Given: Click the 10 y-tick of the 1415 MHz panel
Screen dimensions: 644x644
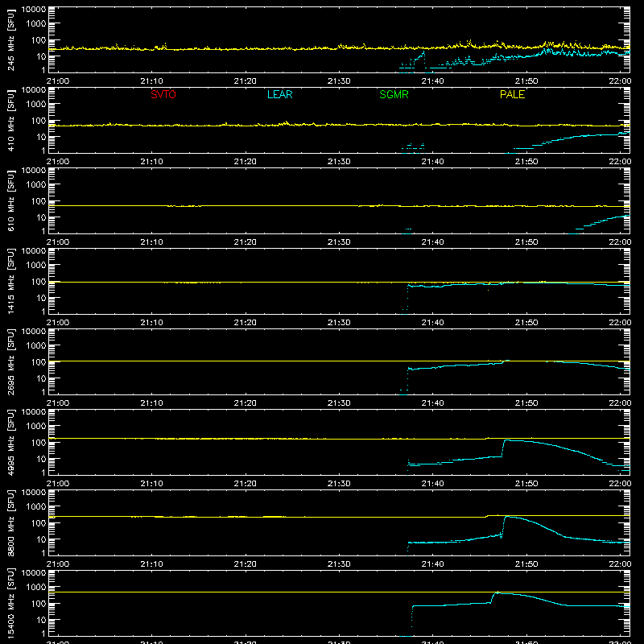Looking at the screenshot, I should [41, 298].
